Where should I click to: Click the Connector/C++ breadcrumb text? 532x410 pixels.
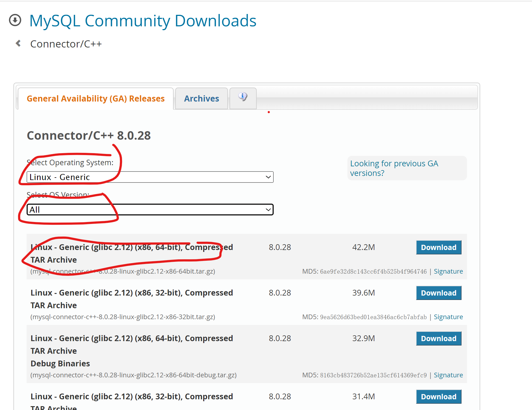[x=66, y=44]
